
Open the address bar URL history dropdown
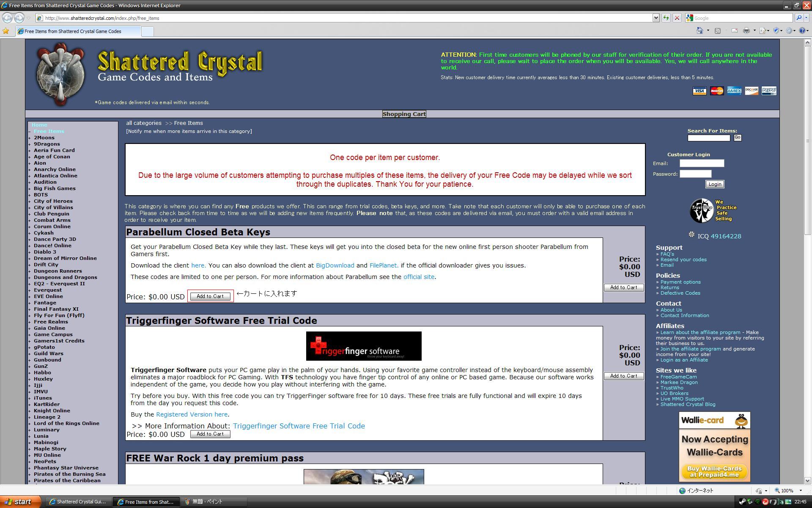pos(656,18)
